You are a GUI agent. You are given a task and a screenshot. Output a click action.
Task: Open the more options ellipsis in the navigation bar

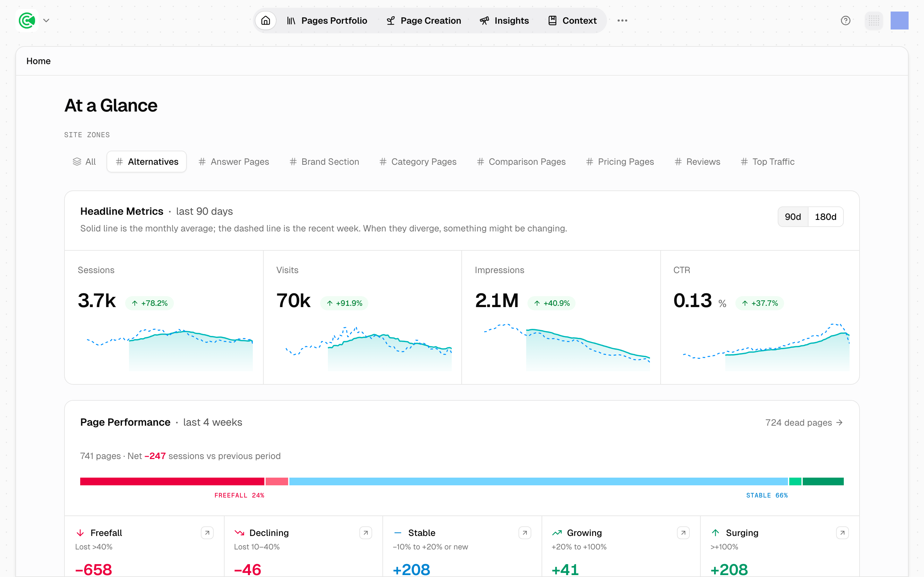pyautogui.click(x=622, y=21)
